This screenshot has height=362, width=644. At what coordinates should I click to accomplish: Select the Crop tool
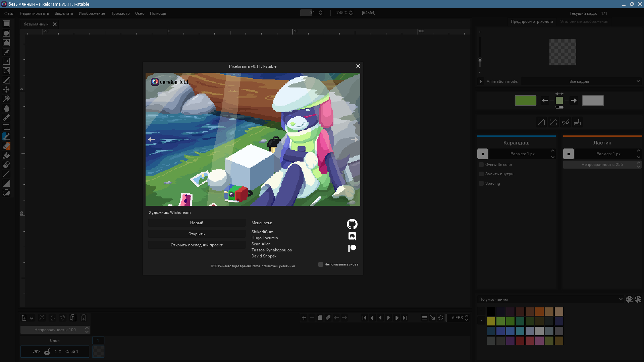[6, 127]
